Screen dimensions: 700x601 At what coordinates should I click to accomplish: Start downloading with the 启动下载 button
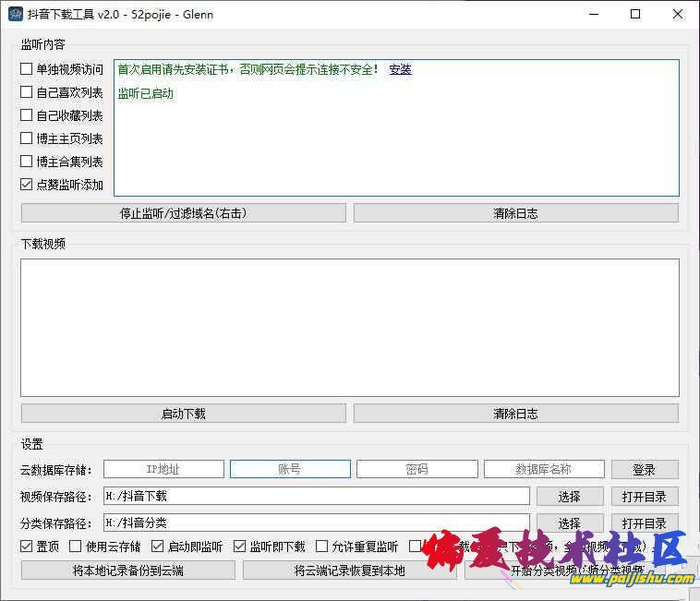tap(183, 414)
